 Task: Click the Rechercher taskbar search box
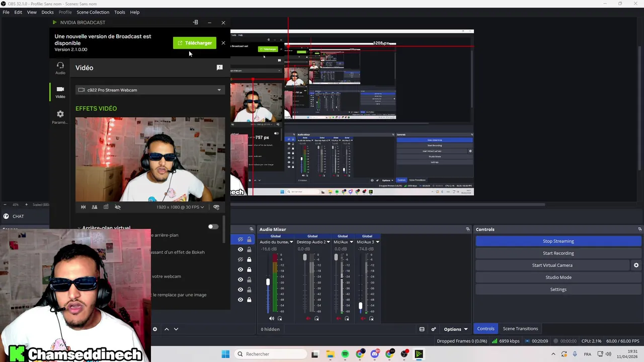[270, 354]
